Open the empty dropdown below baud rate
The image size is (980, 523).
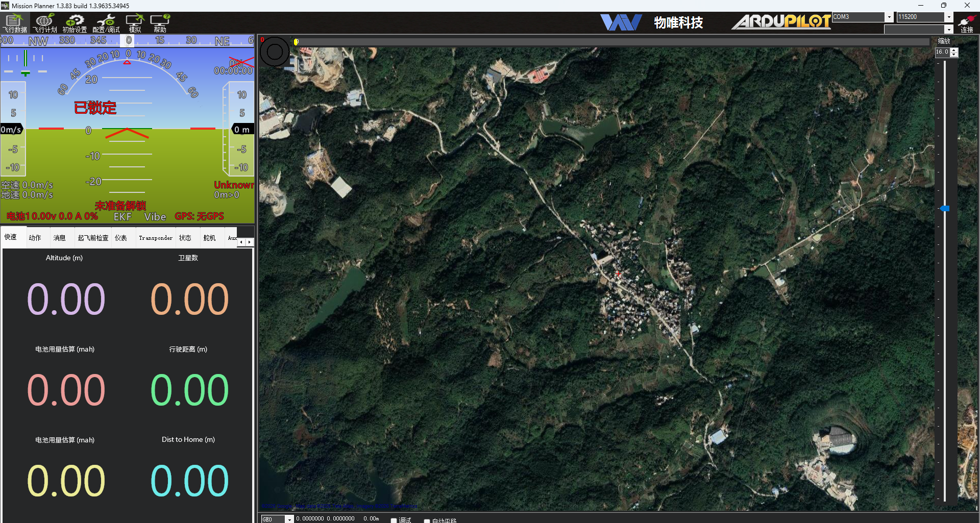point(949,30)
